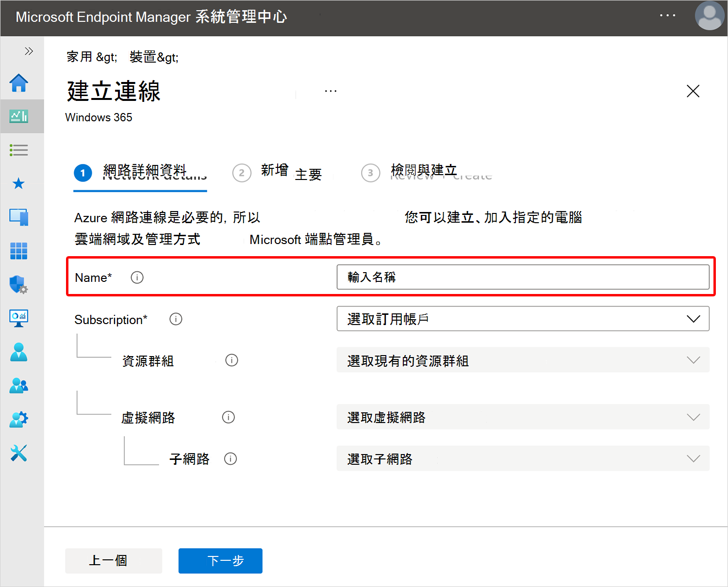This screenshot has height=587, width=728.
Task: Select step 3 檢閱與建立 tab
Action: (x=427, y=173)
